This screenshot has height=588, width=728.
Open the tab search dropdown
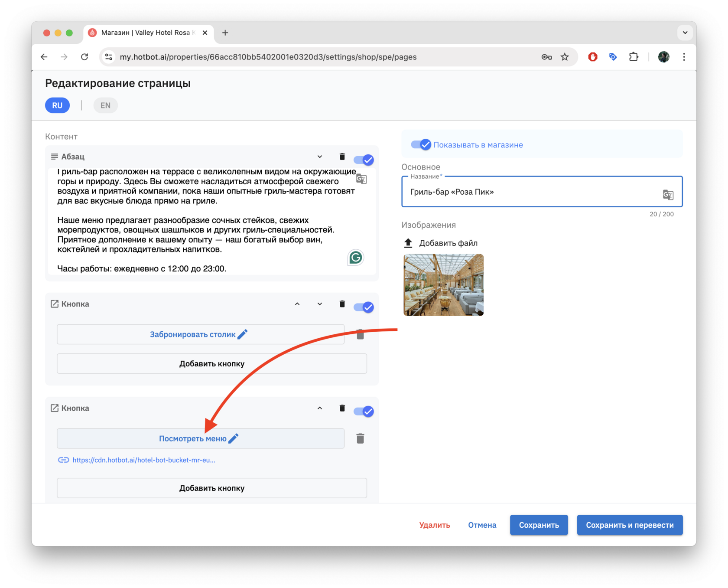[x=685, y=33]
